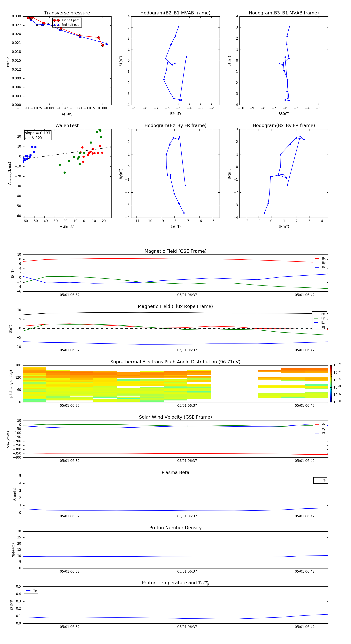Click the 'Hodogram(B3_B1 MVAB frame)' title

click(x=284, y=13)
